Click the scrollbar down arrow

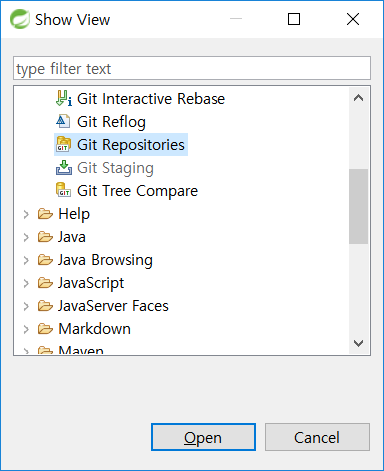coord(358,343)
